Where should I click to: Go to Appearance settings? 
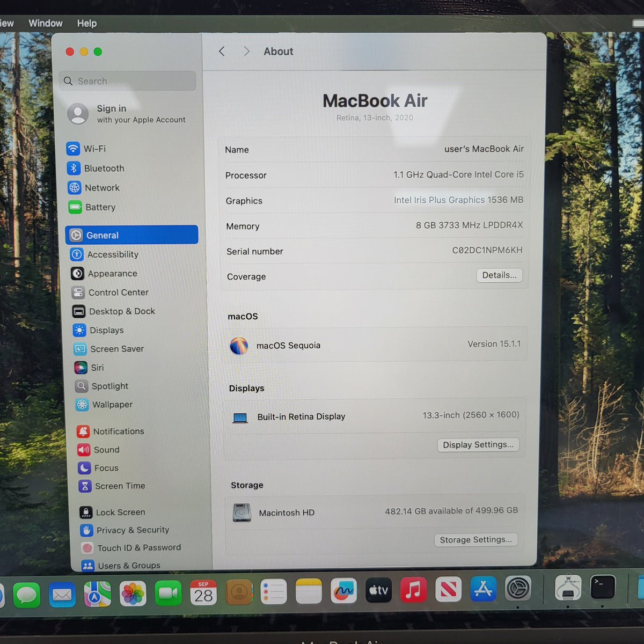coord(104,274)
